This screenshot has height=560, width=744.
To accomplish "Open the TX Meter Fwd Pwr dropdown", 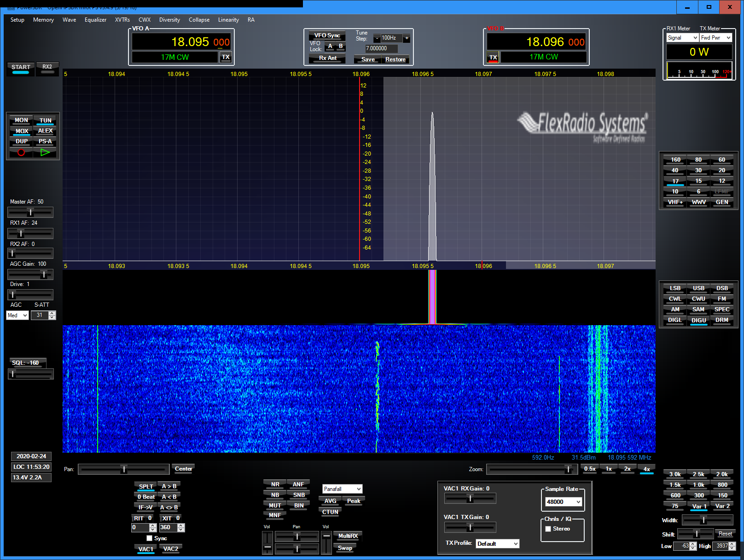I will tap(715, 38).
